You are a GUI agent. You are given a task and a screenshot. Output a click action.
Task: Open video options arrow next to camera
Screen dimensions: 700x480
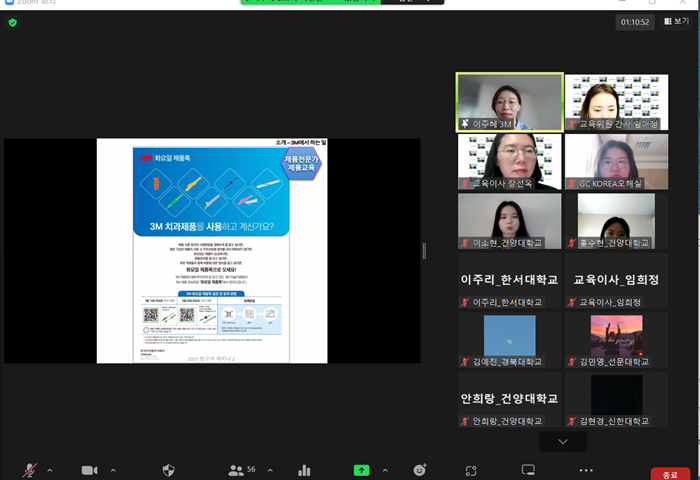[x=113, y=470]
